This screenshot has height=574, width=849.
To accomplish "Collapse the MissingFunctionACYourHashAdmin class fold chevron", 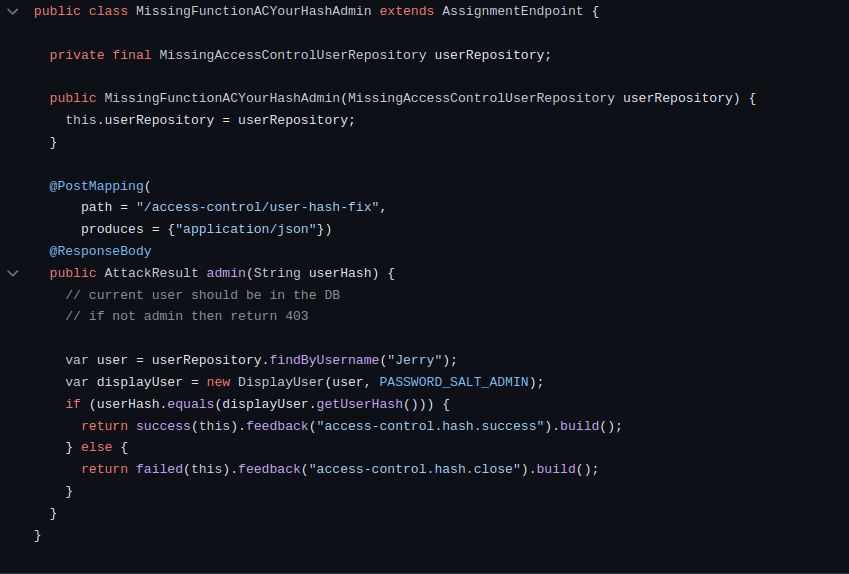I will pyautogui.click(x=12, y=11).
